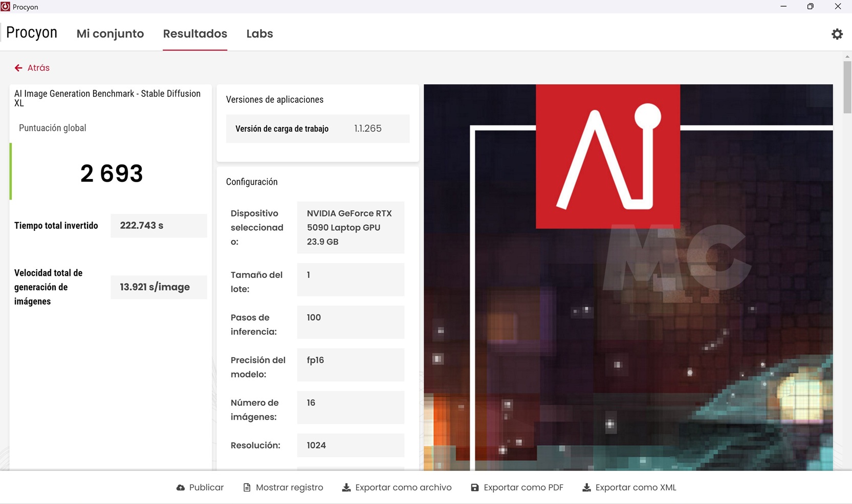Click the Versión de carga de trabajo label
Screen dimensions: 852x504
coord(282,129)
